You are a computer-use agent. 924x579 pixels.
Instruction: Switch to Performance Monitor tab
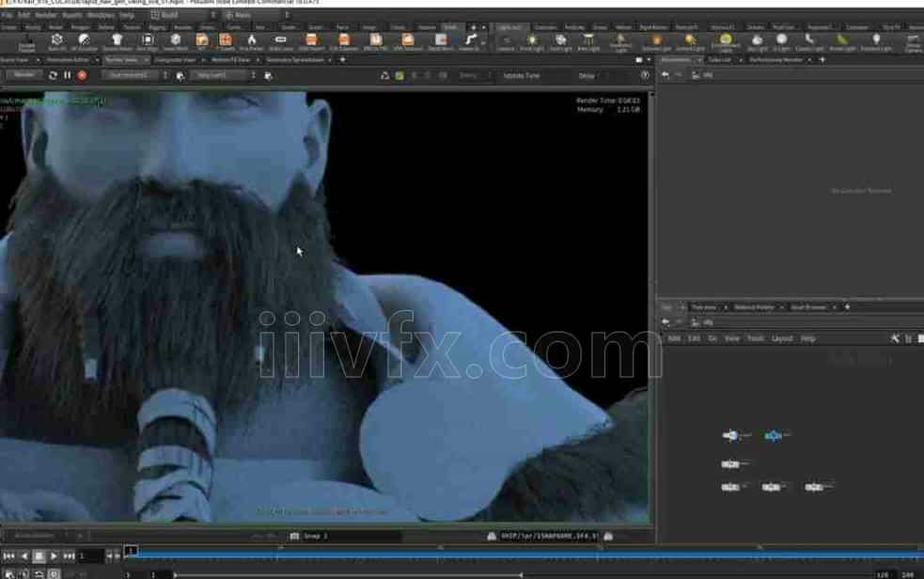[x=775, y=59]
